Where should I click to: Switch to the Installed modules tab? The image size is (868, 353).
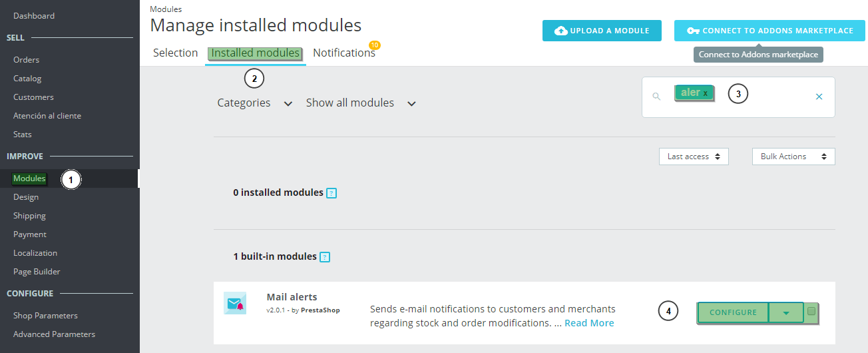(255, 53)
